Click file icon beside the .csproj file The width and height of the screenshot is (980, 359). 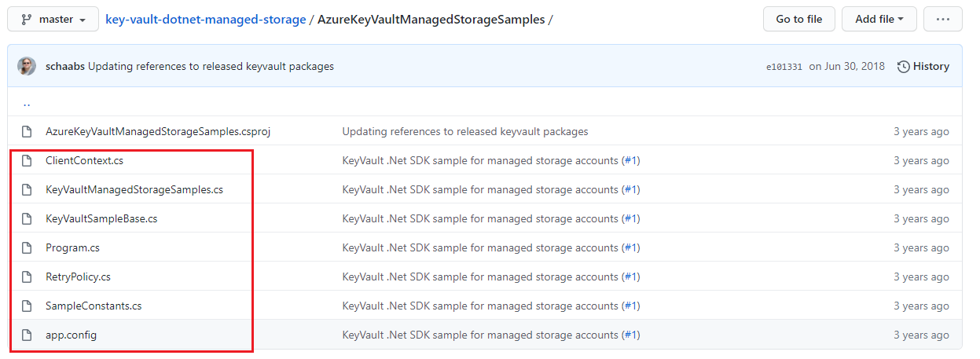(27, 132)
